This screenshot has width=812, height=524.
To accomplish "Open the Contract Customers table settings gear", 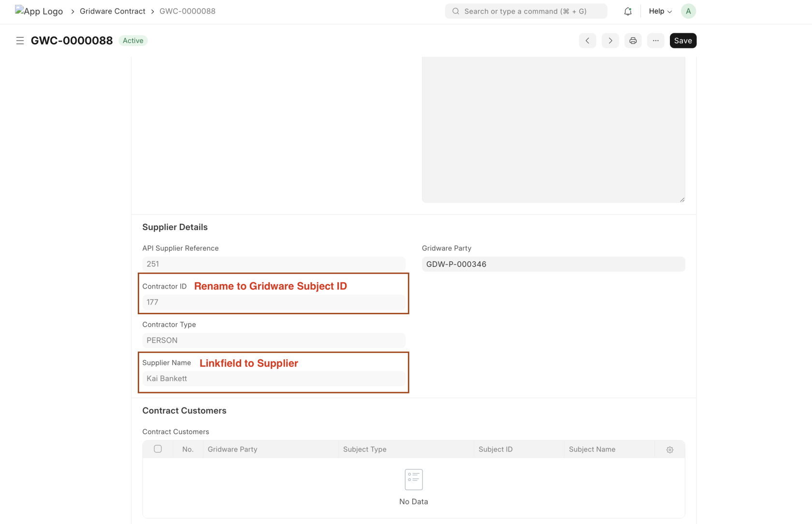I will [670, 450].
